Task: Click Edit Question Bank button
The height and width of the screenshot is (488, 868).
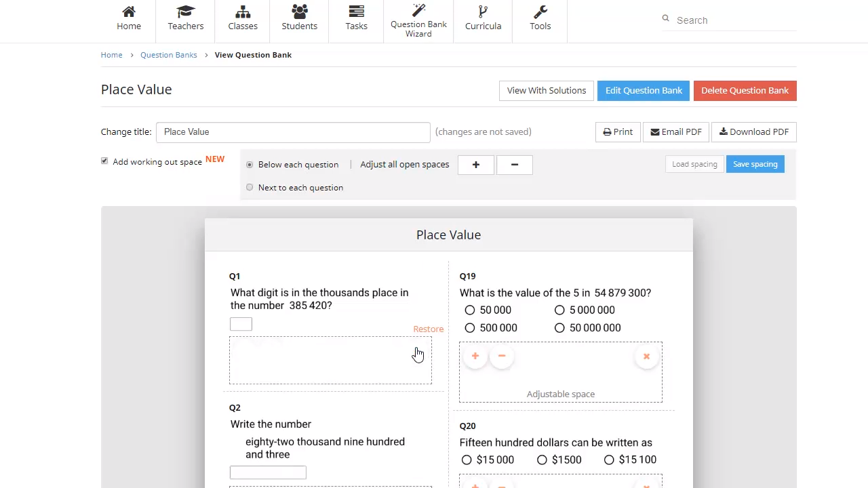Action: (x=644, y=91)
